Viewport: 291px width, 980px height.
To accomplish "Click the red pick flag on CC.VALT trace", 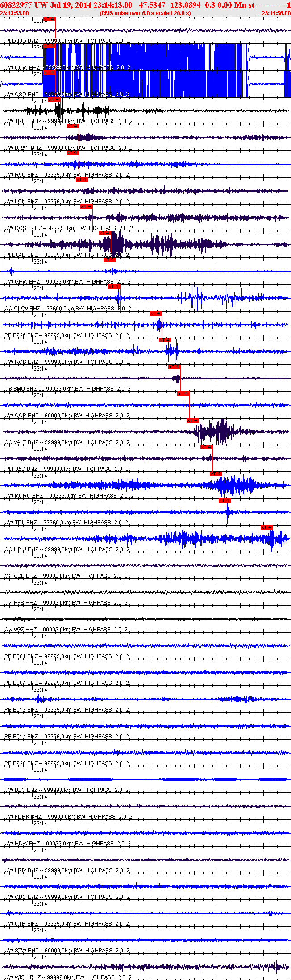I will (x=193, y=420).
